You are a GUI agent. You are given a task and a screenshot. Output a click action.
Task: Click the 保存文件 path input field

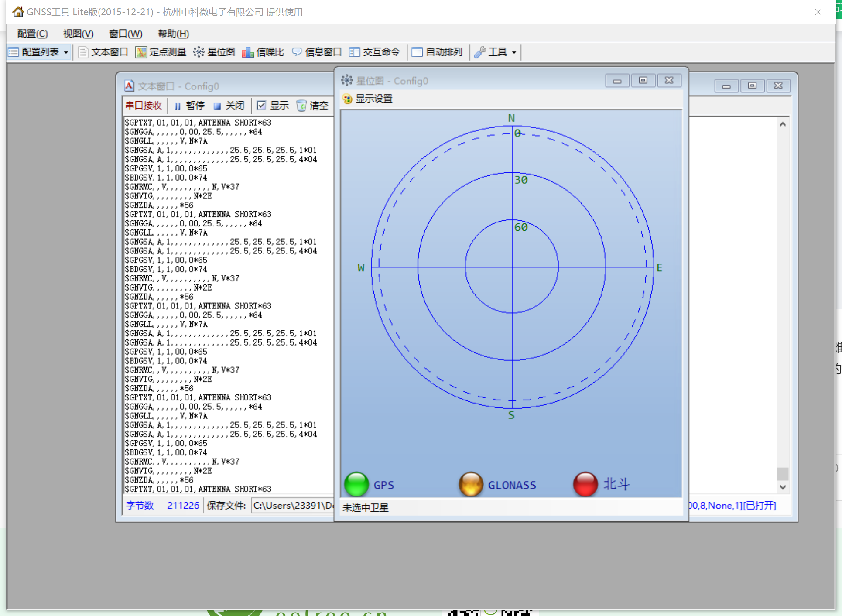(292, 506)
